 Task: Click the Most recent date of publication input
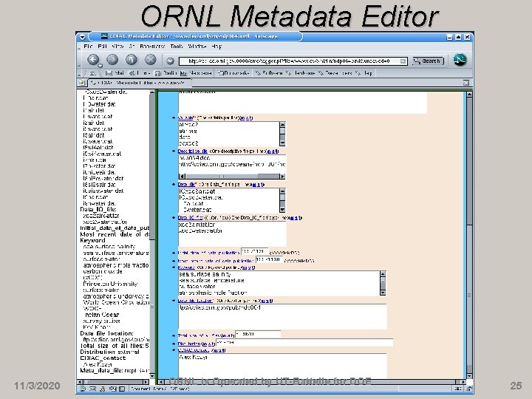pos(270,259)
